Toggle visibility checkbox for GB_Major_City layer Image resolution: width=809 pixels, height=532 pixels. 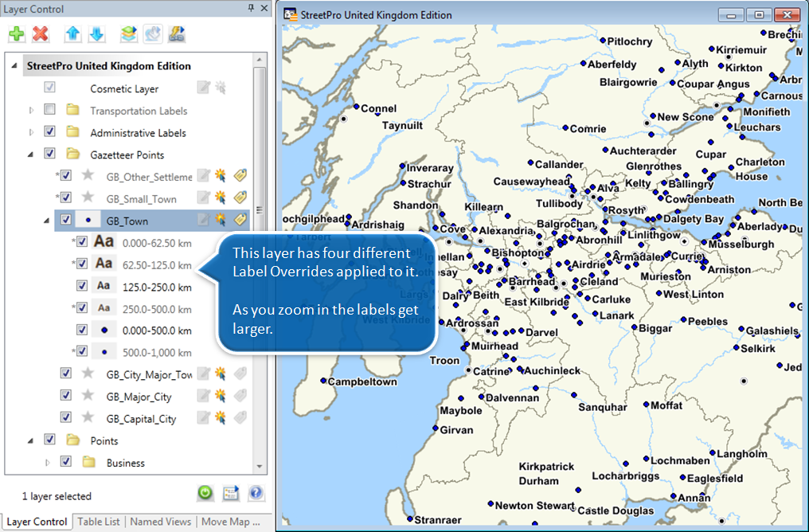tap(65, 396)
